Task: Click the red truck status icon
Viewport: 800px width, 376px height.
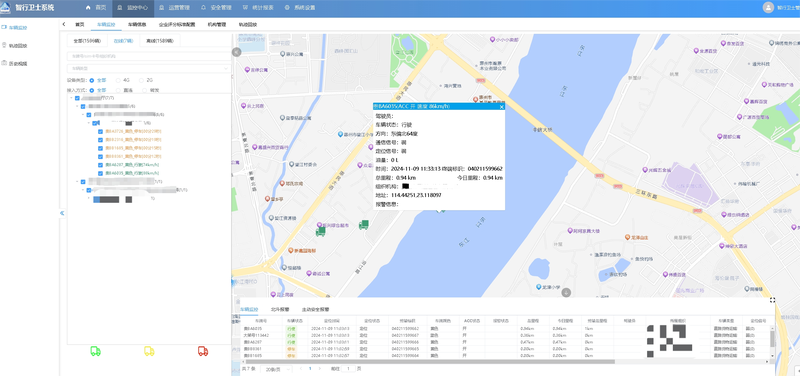Action: pyautogui.click(x=203, y=351)
